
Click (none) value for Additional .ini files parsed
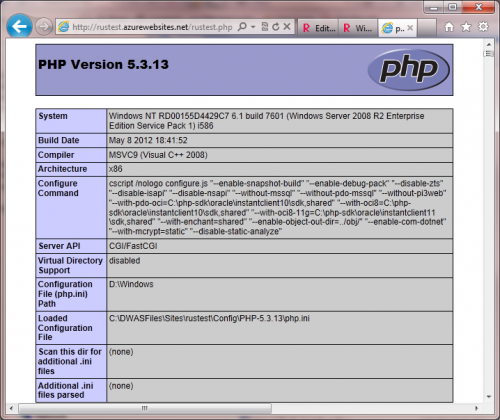(x=121, y=386)
